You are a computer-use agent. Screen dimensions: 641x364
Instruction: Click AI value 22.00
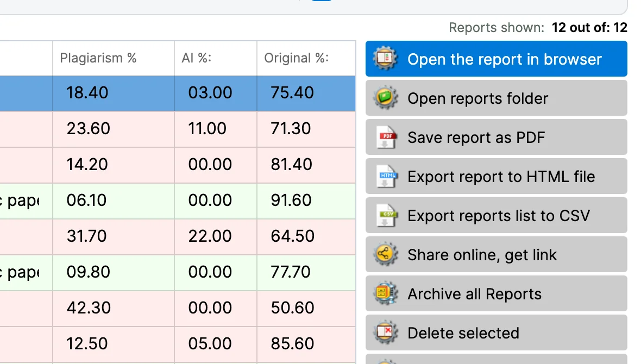pyautogui.click(x=210, y=236)
